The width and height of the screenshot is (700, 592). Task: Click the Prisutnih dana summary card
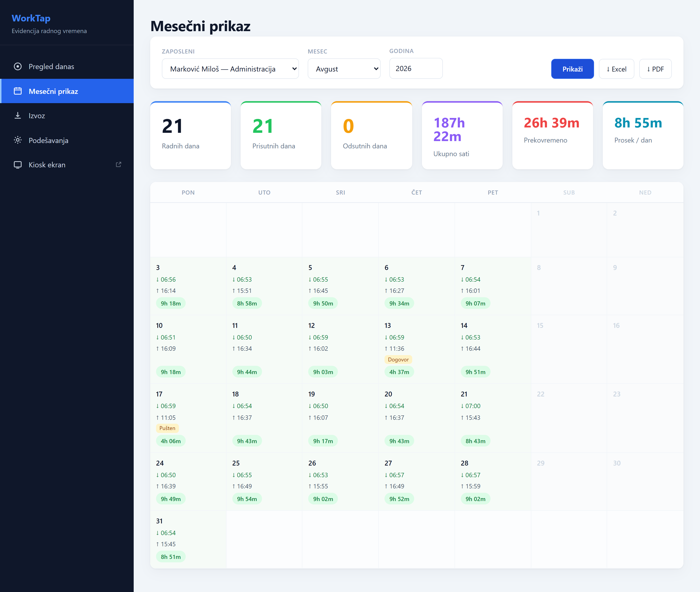click(x=281, y=135)
